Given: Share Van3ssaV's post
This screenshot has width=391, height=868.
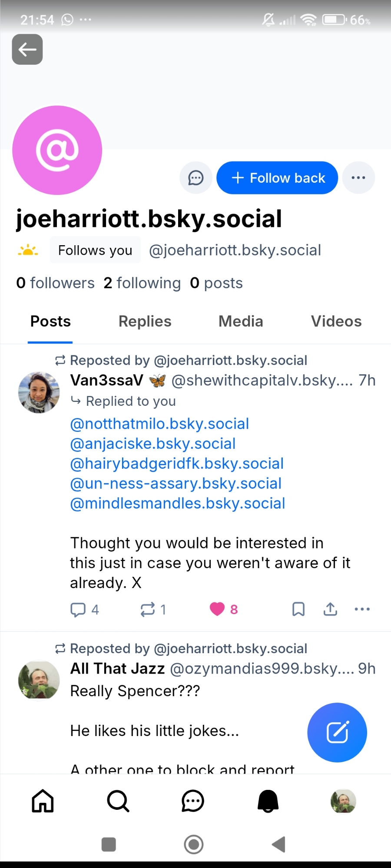Looking at the screenshot, I should 330,609.
